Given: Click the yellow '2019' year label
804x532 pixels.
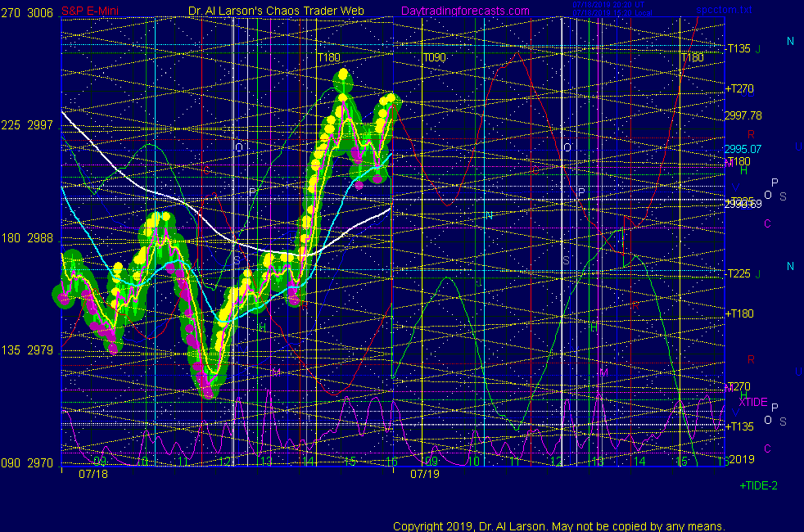Looking at the screenshot, I should click(x=742, y=459).
